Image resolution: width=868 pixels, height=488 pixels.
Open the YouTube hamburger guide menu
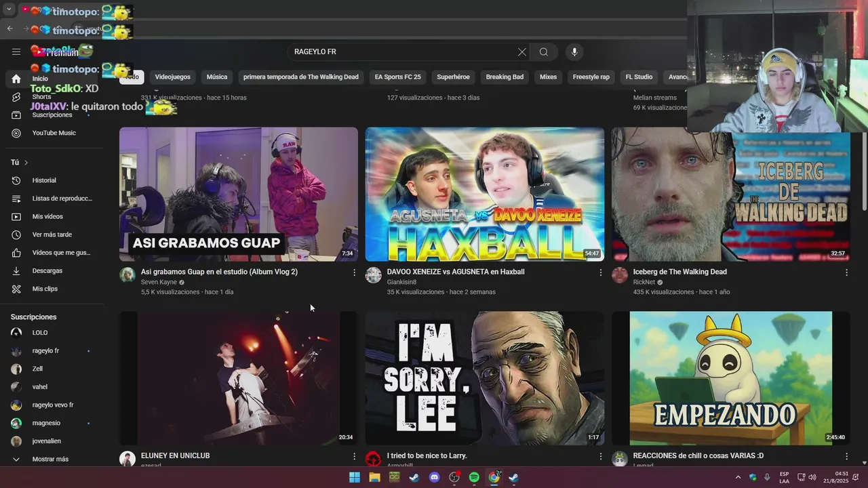coord(16,52)
